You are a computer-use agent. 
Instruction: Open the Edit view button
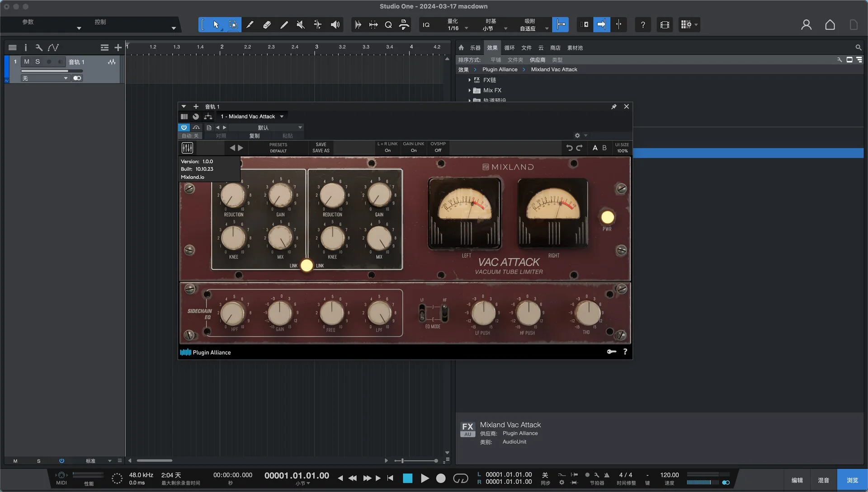pos(797,480)
